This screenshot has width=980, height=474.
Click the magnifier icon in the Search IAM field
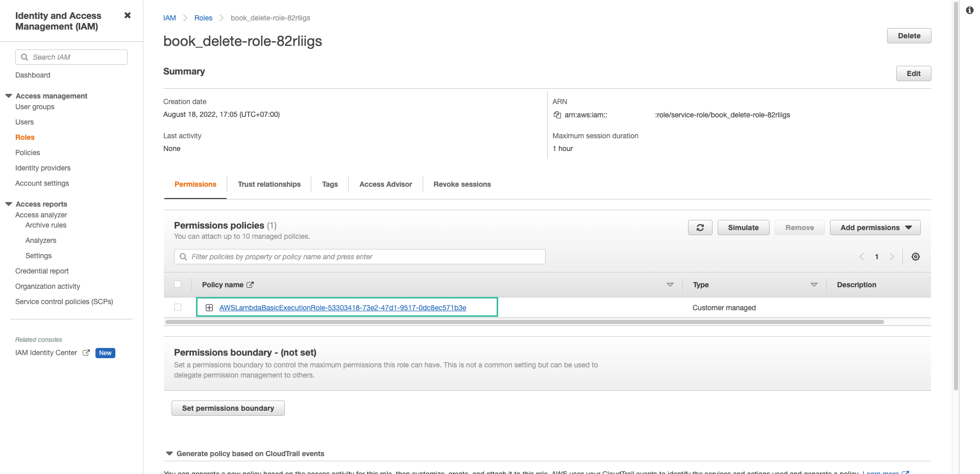point(25,57)
